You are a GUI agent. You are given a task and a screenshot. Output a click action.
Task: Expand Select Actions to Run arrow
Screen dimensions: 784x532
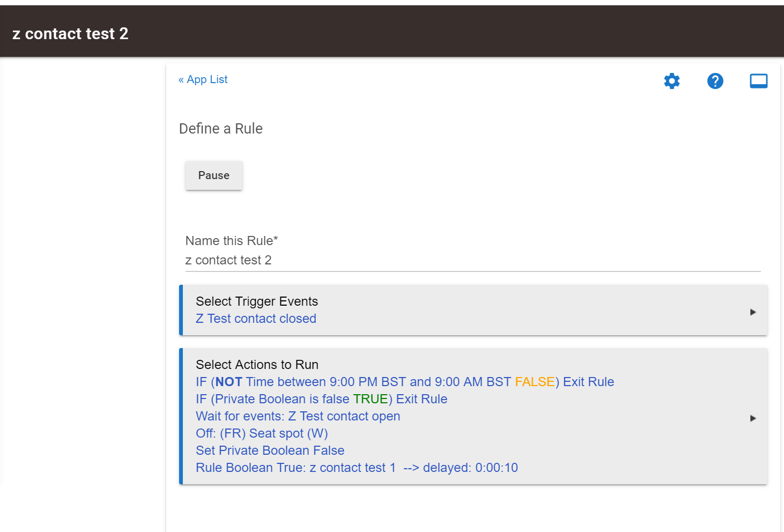[x=753, y=418]
